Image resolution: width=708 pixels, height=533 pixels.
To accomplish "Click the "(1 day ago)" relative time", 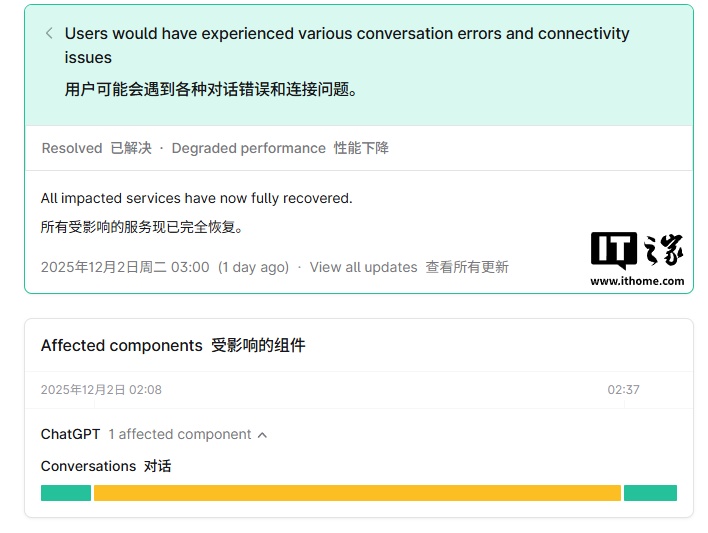I will pyautogui.click(x=253, y=267).
